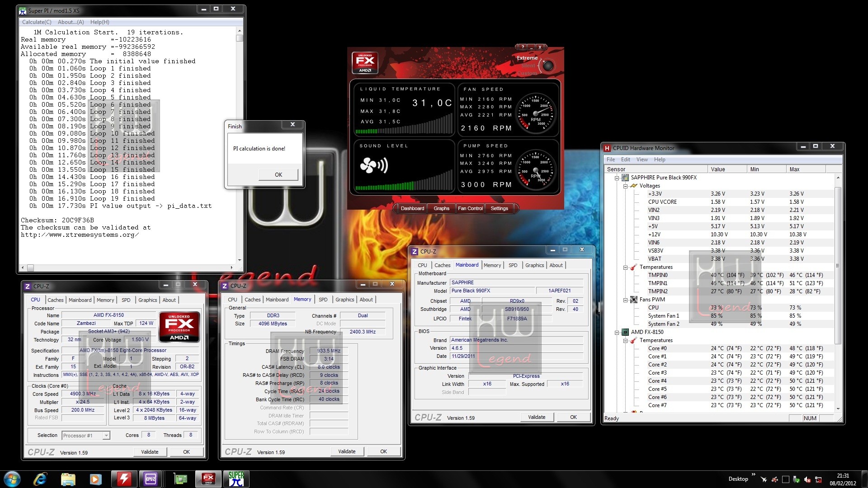Screen dimensions: 868x488
Task: Collapse the SAPPHIRE Temperatures tree node
Action: (x=625, y=267)
